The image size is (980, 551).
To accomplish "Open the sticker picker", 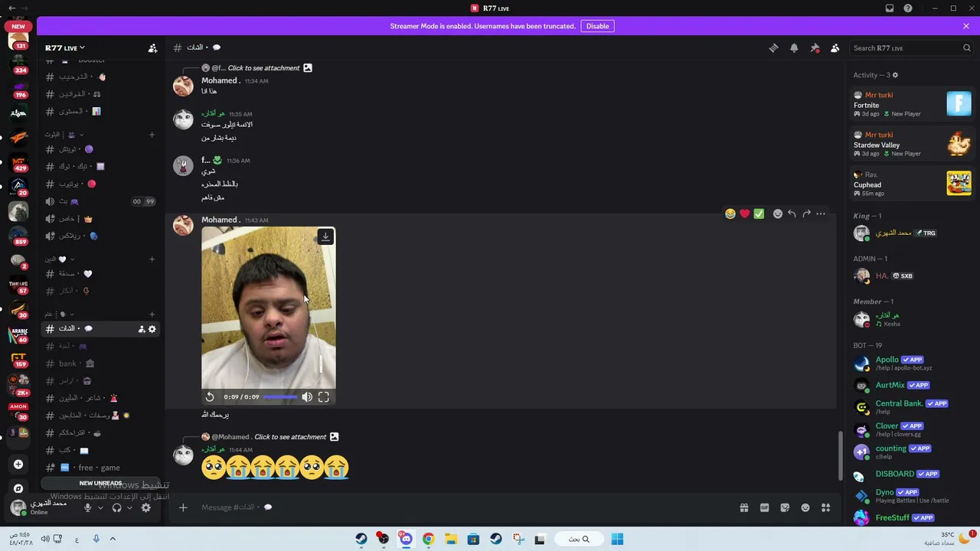I will pyautogui.click(x=785, y=507).
